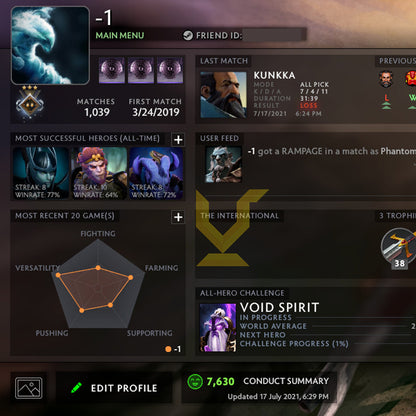The width and height of the screenshot is (416, 416).
Task: Expand Most Successful Heroes with plus button
Action: click(178, 140)
